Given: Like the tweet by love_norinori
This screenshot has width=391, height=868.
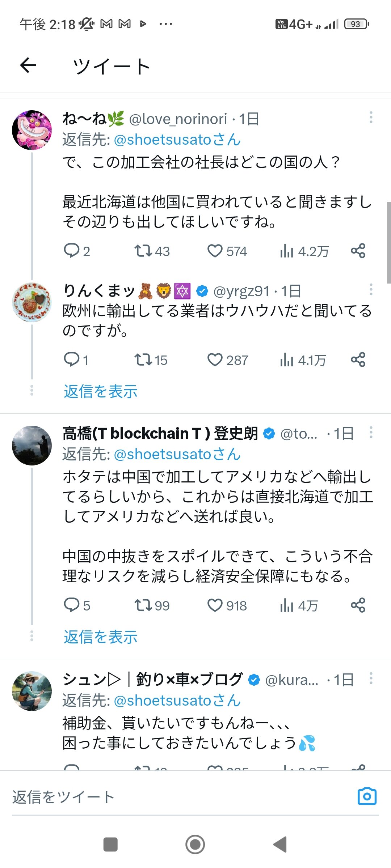Looking at the screenshot, I should (215, 251).
